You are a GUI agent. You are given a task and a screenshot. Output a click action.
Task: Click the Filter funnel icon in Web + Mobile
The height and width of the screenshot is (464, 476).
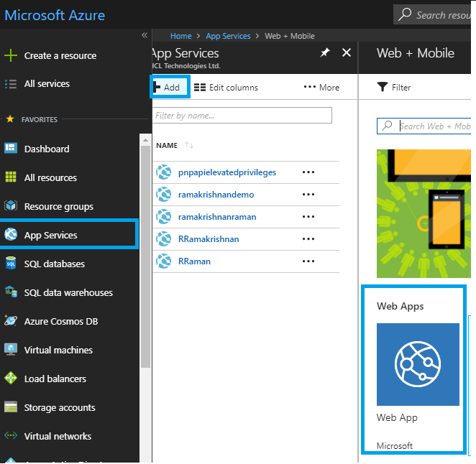click(x=383, y=87)
